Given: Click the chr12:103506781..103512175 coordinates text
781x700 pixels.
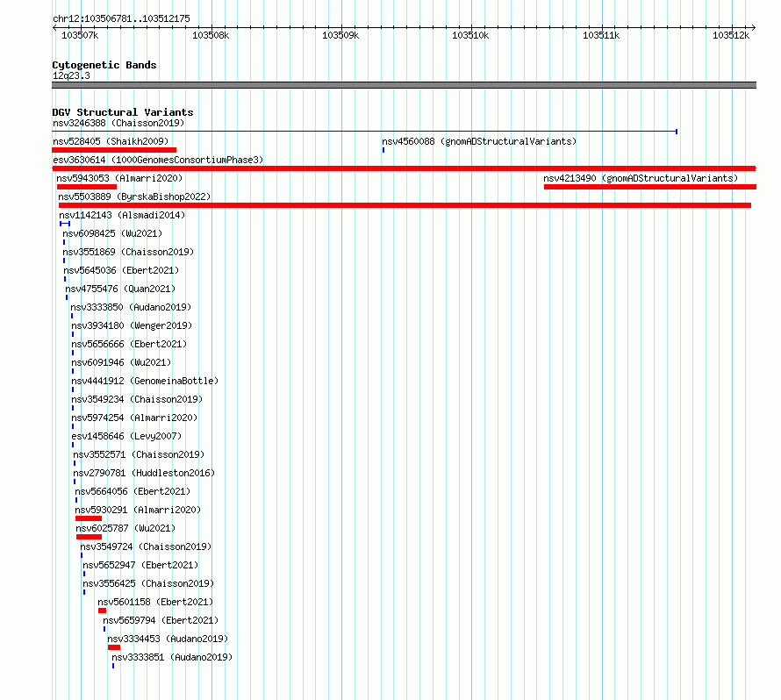Looking at the screenshot, I should click(x=121, y=18).
